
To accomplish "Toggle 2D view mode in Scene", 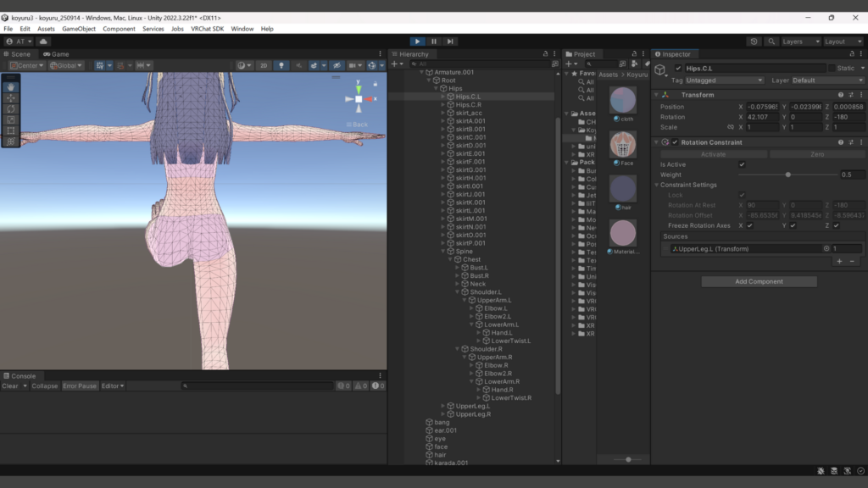I will point(264,65).
